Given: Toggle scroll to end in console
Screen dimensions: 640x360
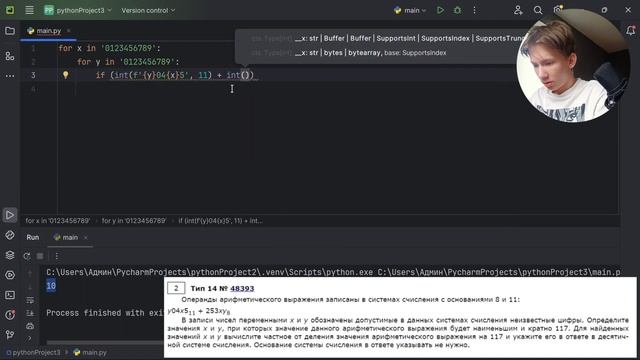Looking at the screenshot, I should pos(30,313).
